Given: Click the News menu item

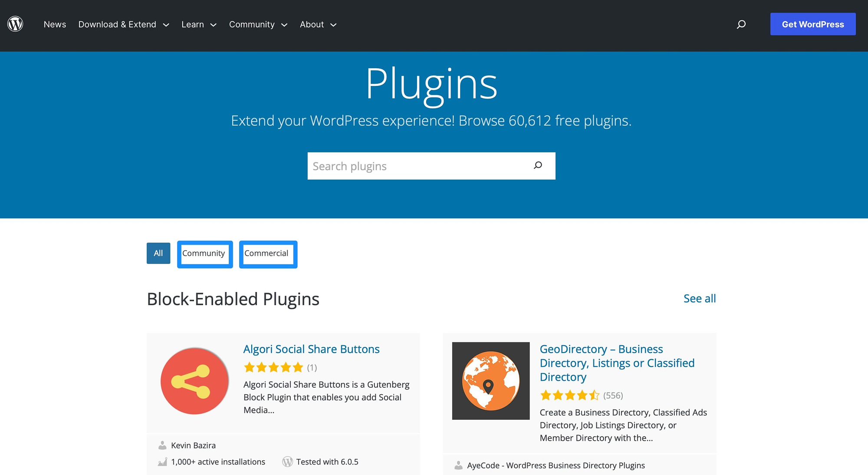Looking at the screenshot, I should tap(55, 24).
